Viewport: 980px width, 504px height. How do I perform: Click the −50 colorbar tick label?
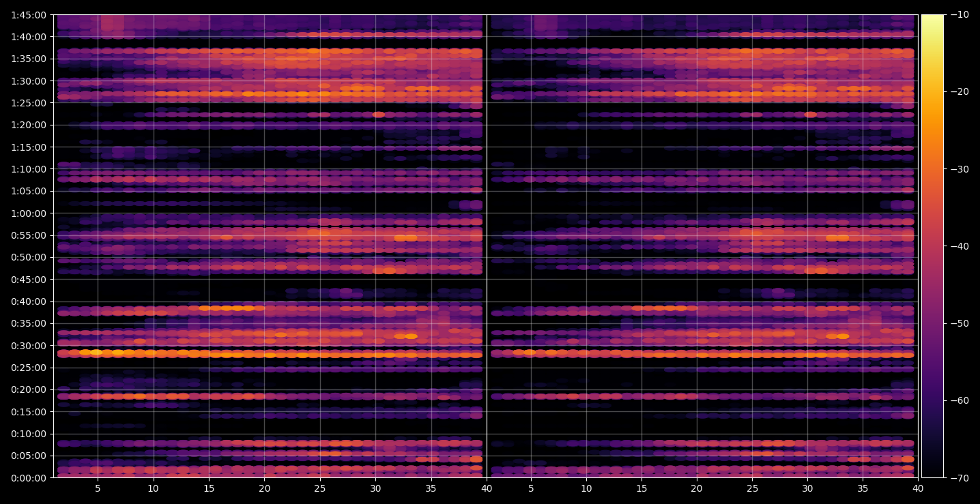(960, 323)
